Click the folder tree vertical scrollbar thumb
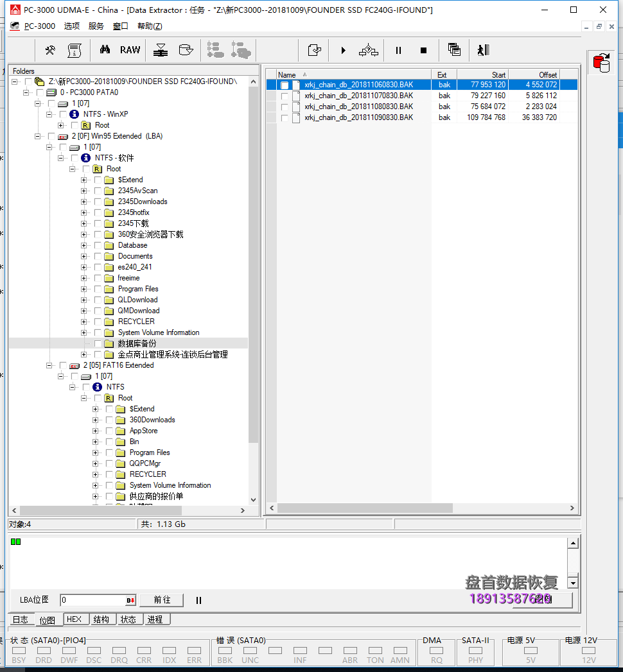623x672 pixels. pos(254,265)
